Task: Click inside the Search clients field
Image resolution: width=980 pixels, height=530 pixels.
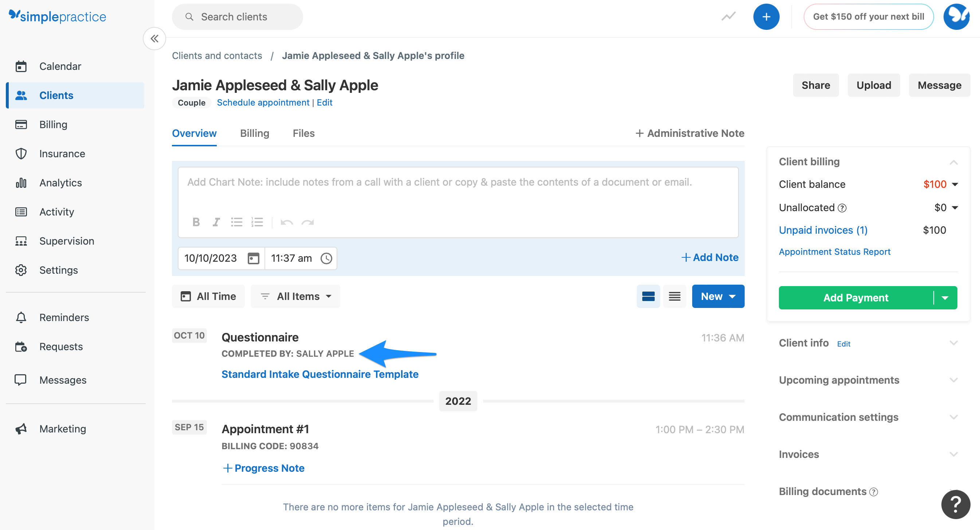Action: pyautogui.click(x=237, y=16)
